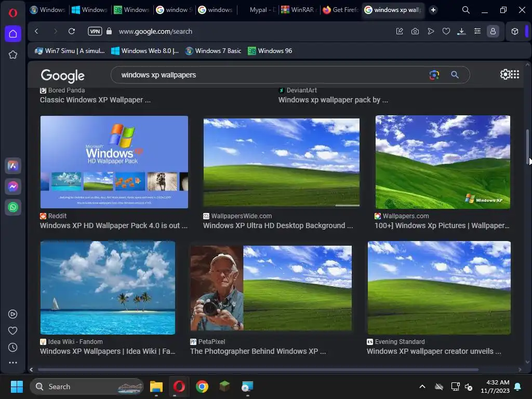This screenshot has height=399, width=532.
Task: Go back to the previous page
Action: point(37,31)
